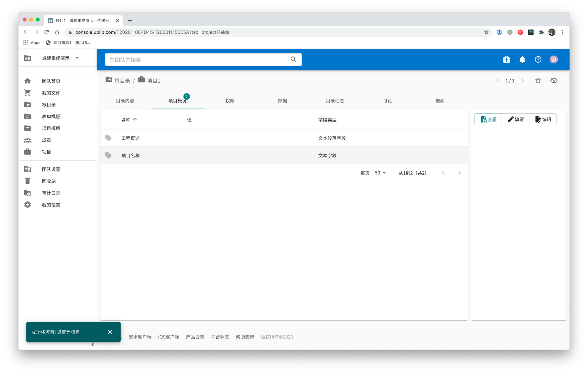Screen dimensions: 588x374
Task: Click the tag icon beside 工程概述
Action: (108, 138)
